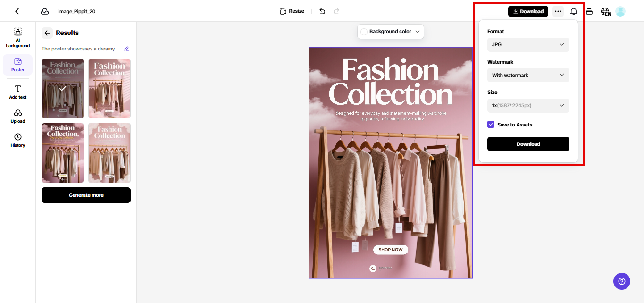Click the poster subtitle text on canvas

pos(391,116)
